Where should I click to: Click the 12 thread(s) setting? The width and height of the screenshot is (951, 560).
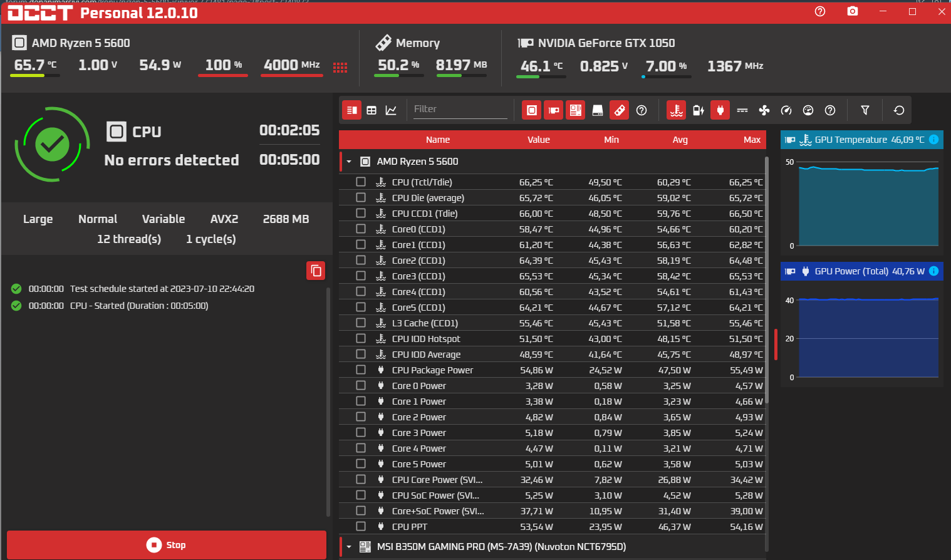click(129, 239)
